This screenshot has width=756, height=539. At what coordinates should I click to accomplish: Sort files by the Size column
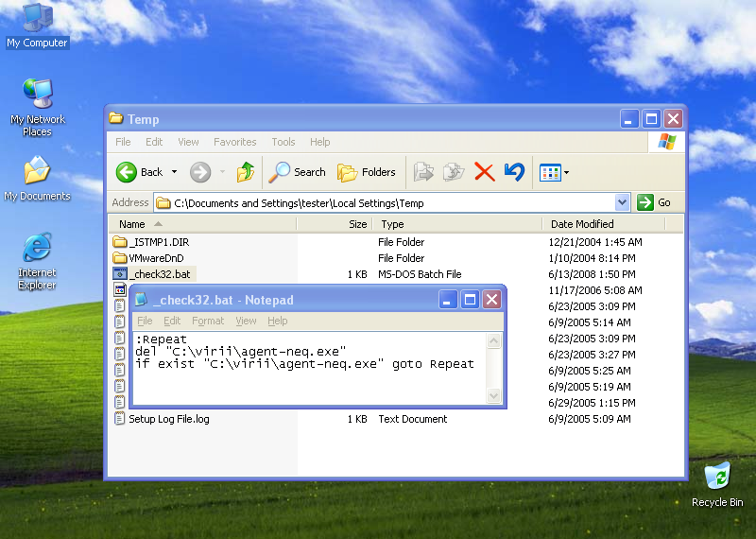(335, 224)
